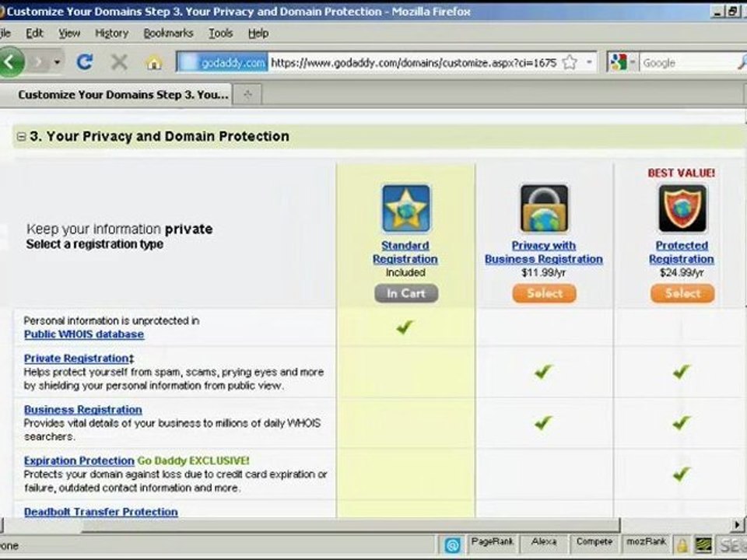
Task: Click the Stop loading X icon
Action: click(x=119, y=62)
